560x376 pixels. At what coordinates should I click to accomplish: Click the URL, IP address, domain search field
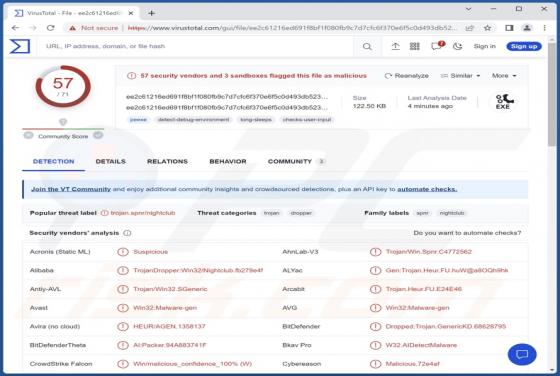(x=196, y=46)
